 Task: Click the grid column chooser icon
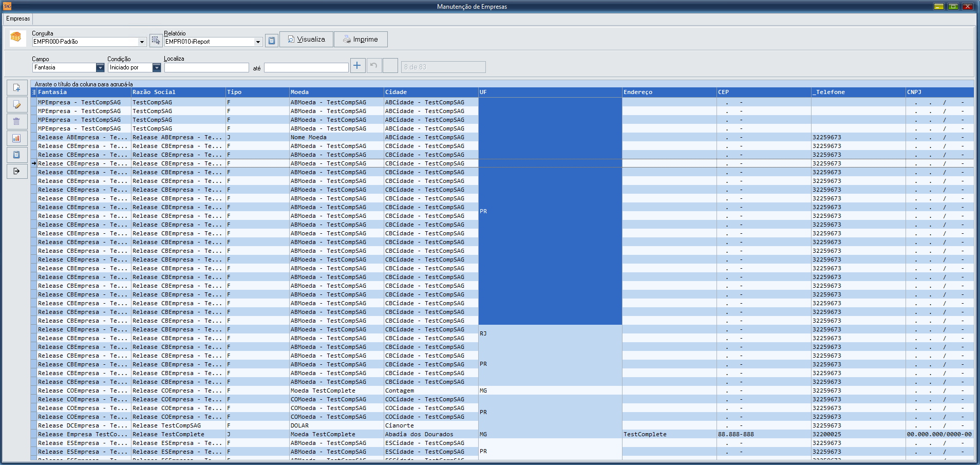pyautogui.click(x=34, y=92)
